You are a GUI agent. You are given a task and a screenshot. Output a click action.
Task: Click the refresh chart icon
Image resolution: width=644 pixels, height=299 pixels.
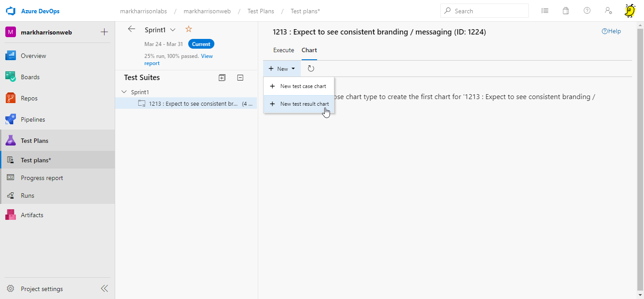pos(311,69)
